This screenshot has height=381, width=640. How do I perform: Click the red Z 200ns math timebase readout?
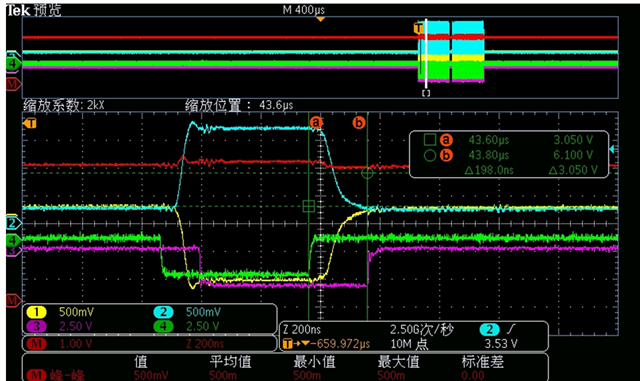[x=205, y=344]
